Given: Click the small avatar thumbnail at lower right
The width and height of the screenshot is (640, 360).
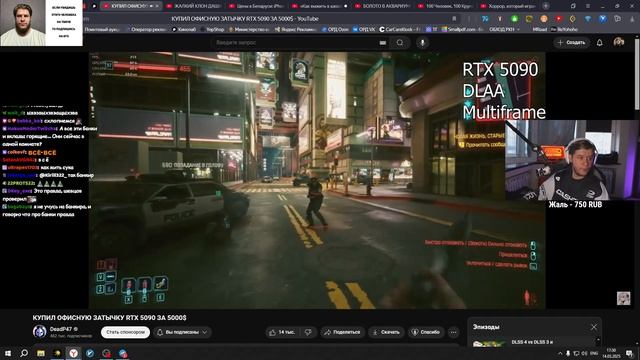Looking at the screenshot, I should pos(623,298).
